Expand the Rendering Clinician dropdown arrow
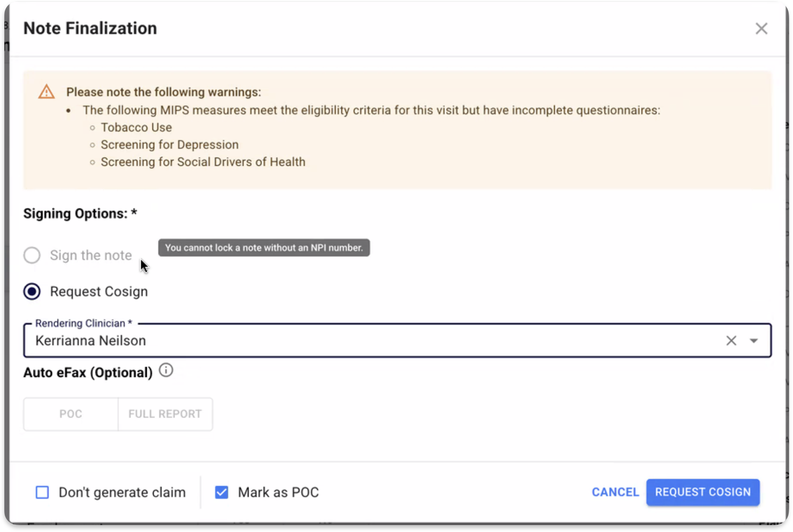Screen dimensions: 793x532 (x=754, y=341)
